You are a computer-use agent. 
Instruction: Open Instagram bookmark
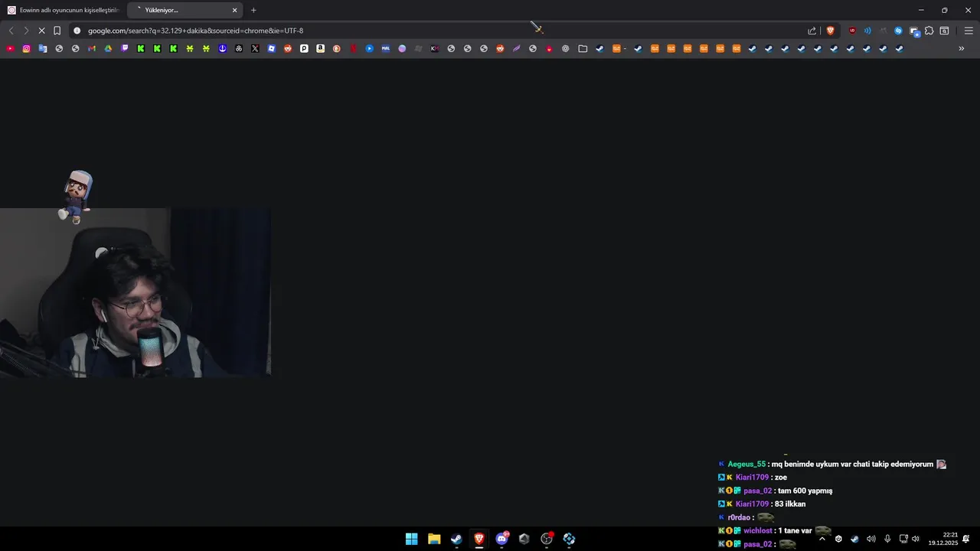point(26,48)
